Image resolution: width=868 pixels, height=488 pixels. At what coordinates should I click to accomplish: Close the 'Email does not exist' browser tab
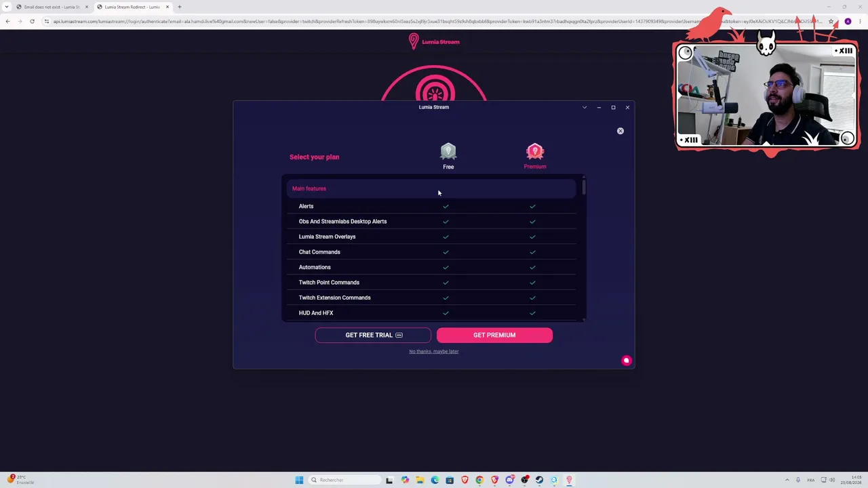pyautogui.click(x=87, y=7)
